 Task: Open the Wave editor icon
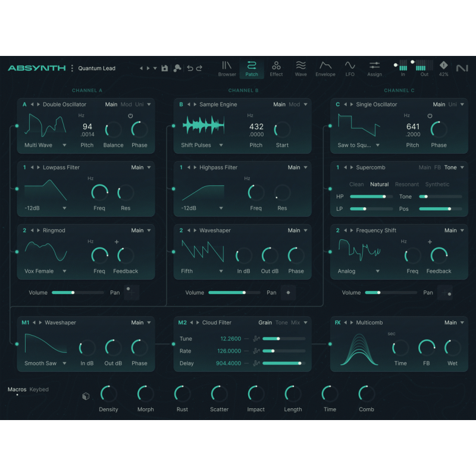click(300, 68)
